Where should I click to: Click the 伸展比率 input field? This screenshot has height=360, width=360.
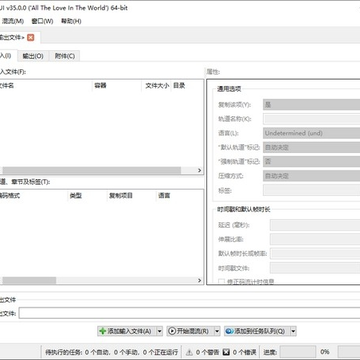(315, 239)
